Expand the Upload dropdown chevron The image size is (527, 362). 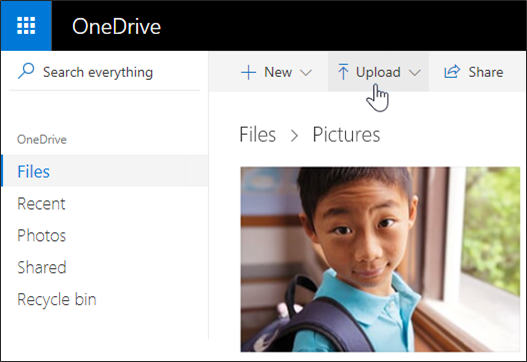coord(415,73)
